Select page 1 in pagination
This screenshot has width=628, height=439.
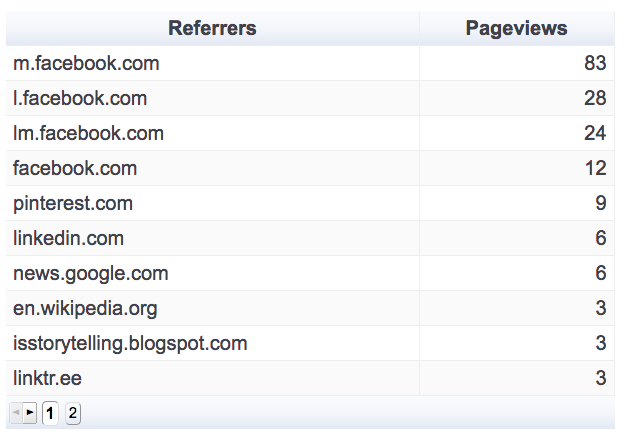(51, 412)
